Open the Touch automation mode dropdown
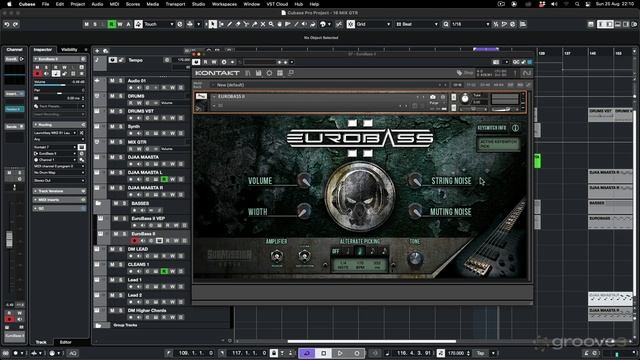The image size is (640, 360). (x=159, y=24)
